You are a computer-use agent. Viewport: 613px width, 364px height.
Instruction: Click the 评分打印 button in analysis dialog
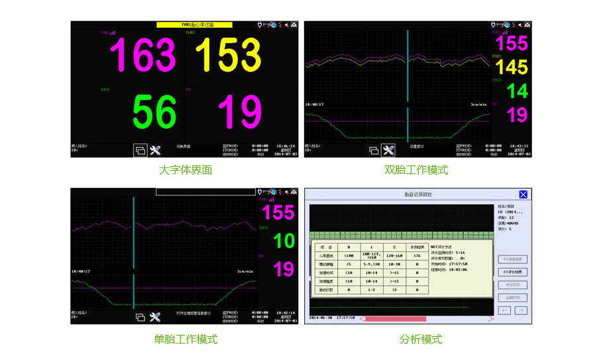[513, 285]
